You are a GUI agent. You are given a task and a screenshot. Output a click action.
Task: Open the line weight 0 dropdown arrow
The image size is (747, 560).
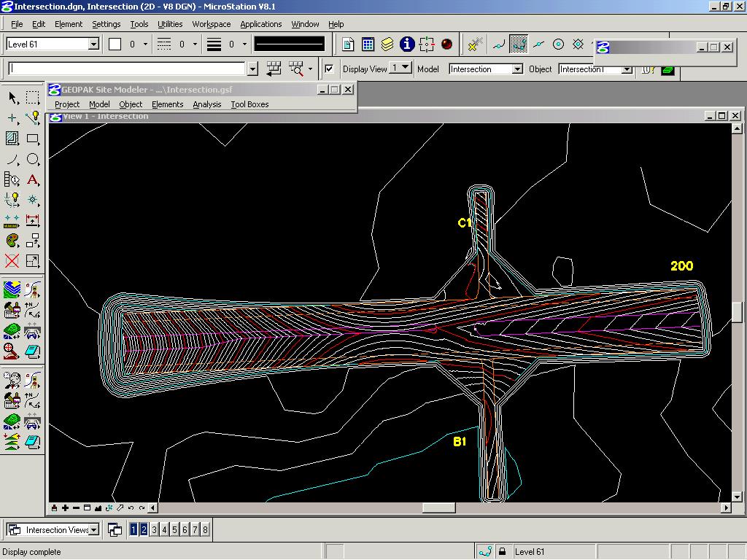pyautogui.click(x=244, y=44)
